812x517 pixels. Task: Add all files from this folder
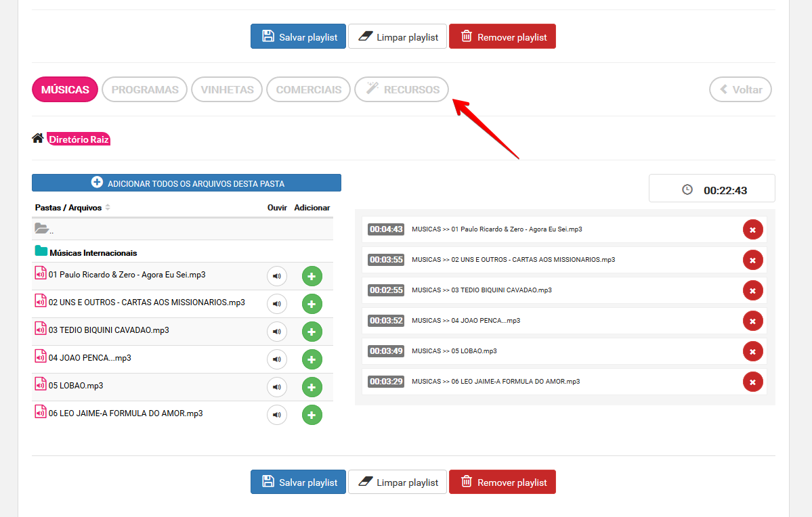(x=186, y=183)
